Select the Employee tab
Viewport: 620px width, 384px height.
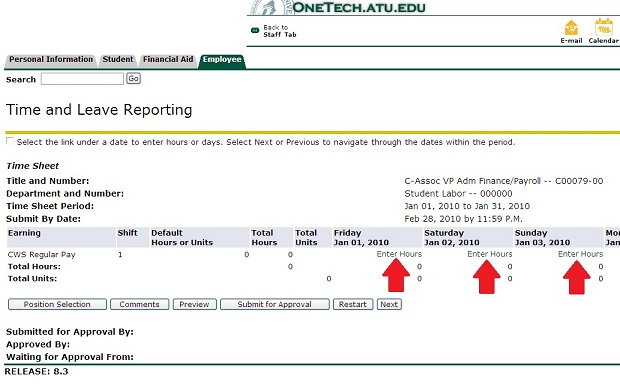[x=222, y=60]
